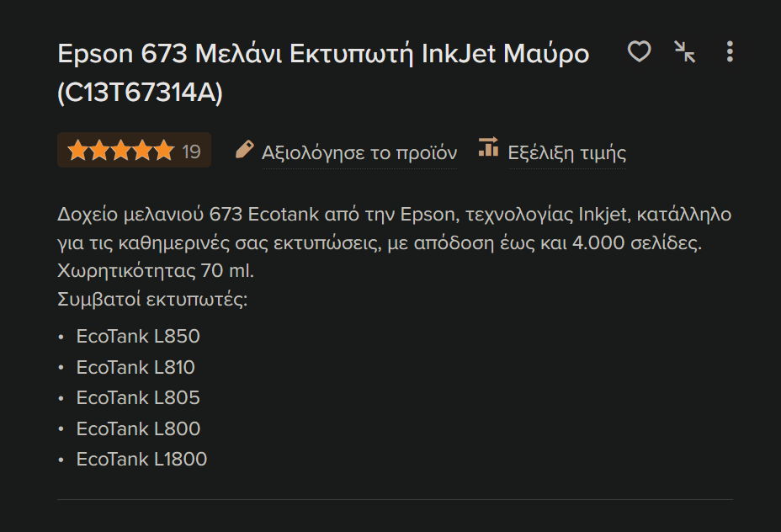Click the compare arrows icon
Screen dimensions: 781x532
point(685,51)
